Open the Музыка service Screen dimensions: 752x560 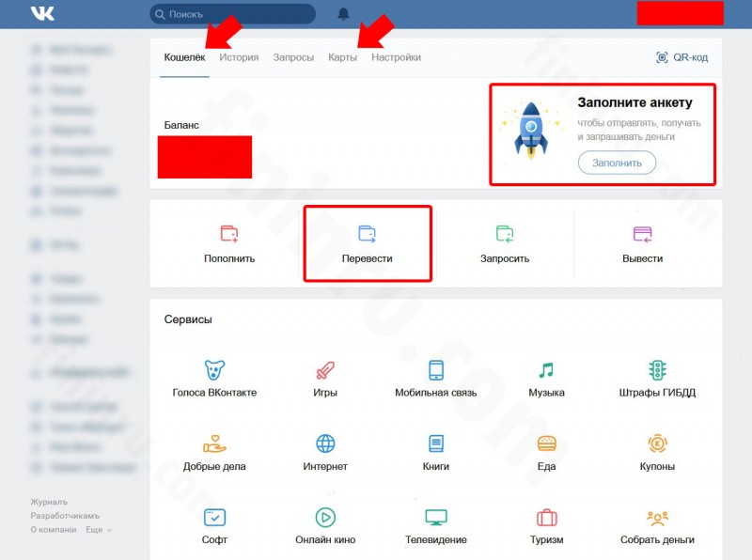tap(546, 379)
